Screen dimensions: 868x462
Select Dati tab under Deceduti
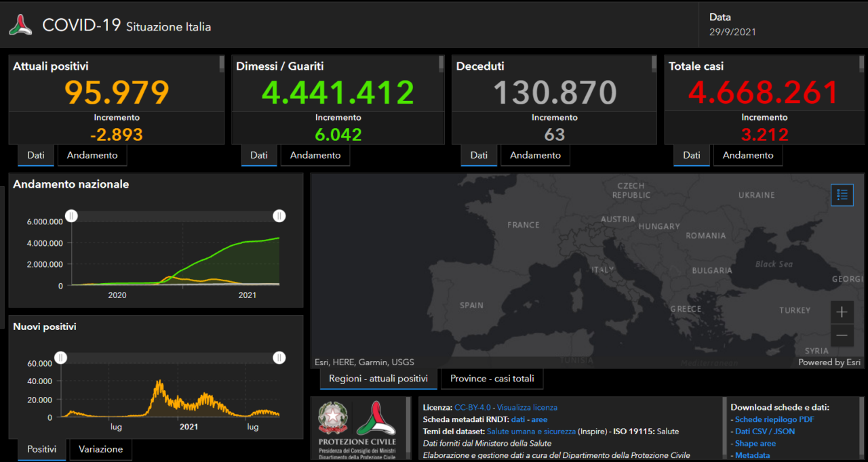[x=479, y=155]
